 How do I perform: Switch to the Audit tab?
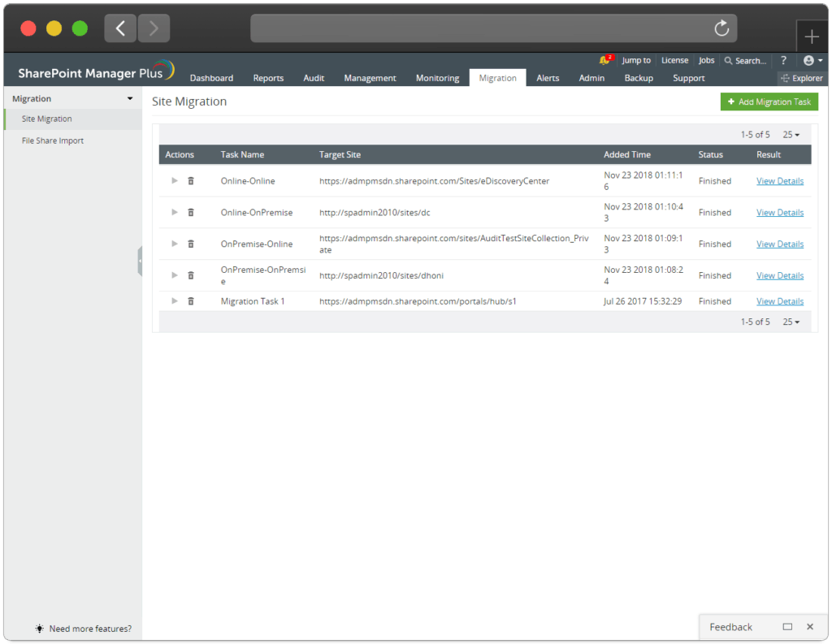pyautogui.click(x=314, y=78)
